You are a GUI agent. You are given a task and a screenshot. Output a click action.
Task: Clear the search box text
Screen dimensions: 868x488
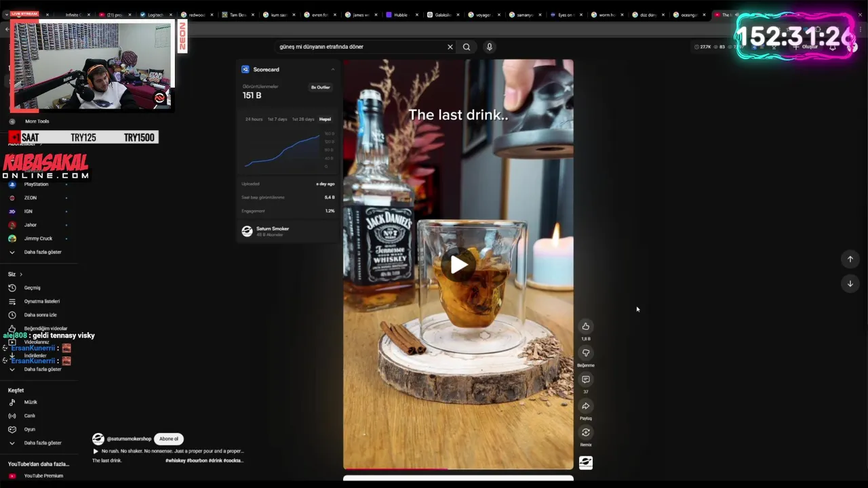click(x=450, y=47)
